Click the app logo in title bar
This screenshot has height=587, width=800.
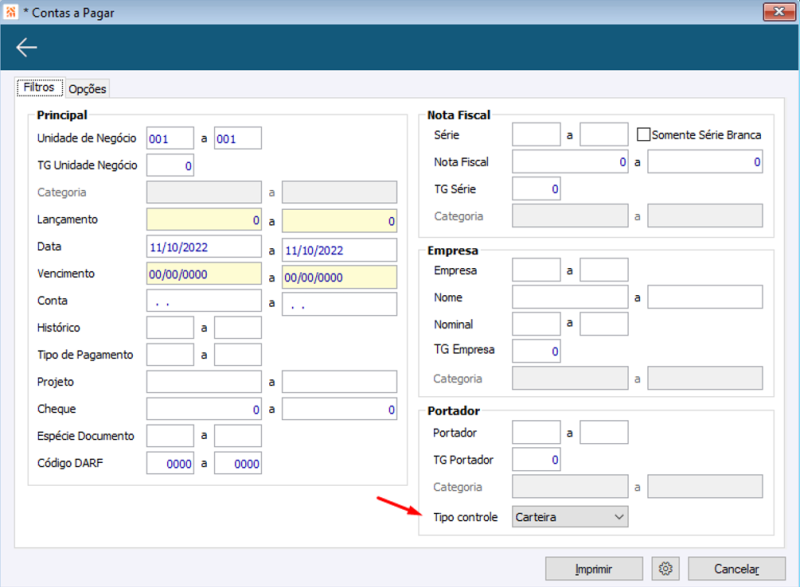pyautogui.click(x=11, y=12)
